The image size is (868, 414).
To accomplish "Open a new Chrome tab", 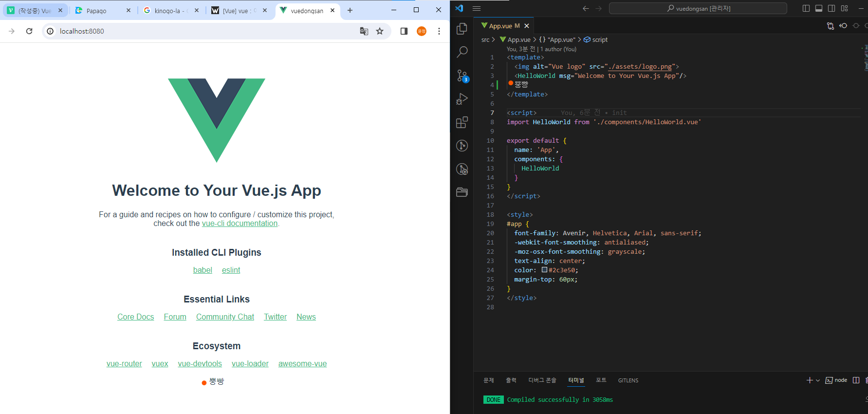I will [x=350, y=10].
